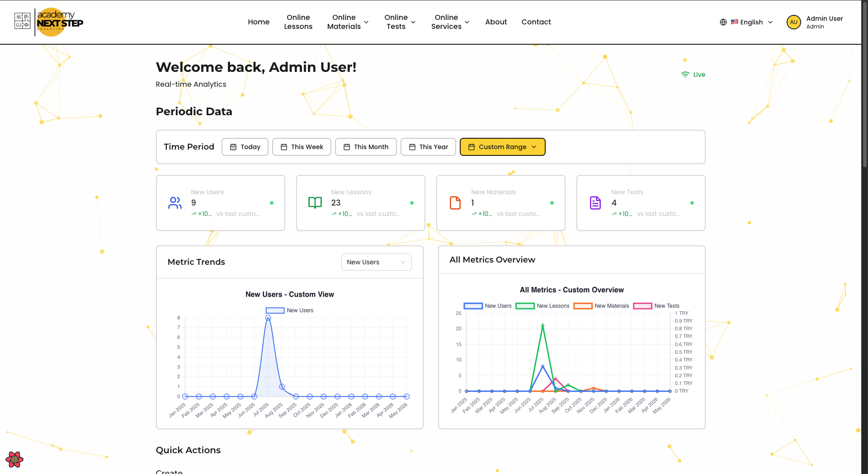Open the Custom Range dropdown
Viewport: 868px width, 474px height.
[x=503, y=147]
